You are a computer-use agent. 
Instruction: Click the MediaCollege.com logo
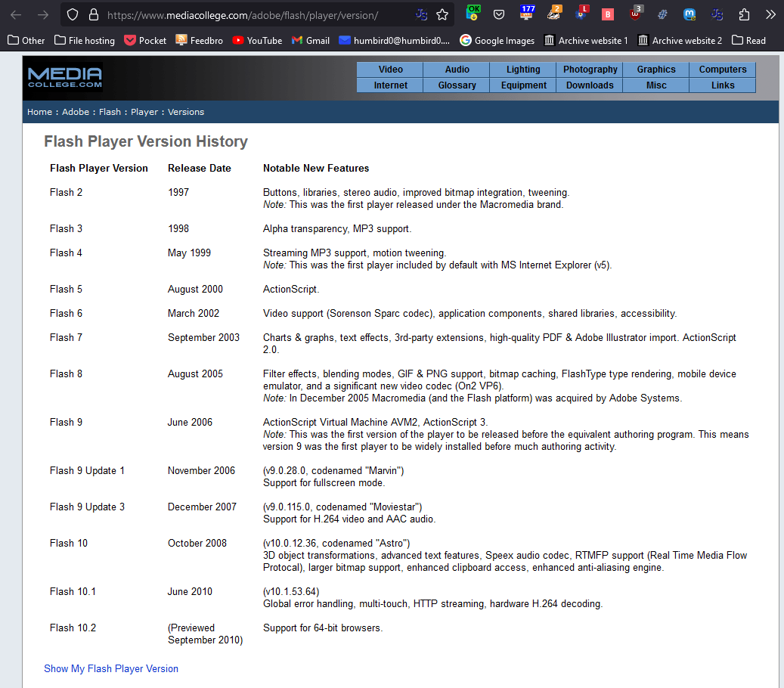(x=64, y=77)
